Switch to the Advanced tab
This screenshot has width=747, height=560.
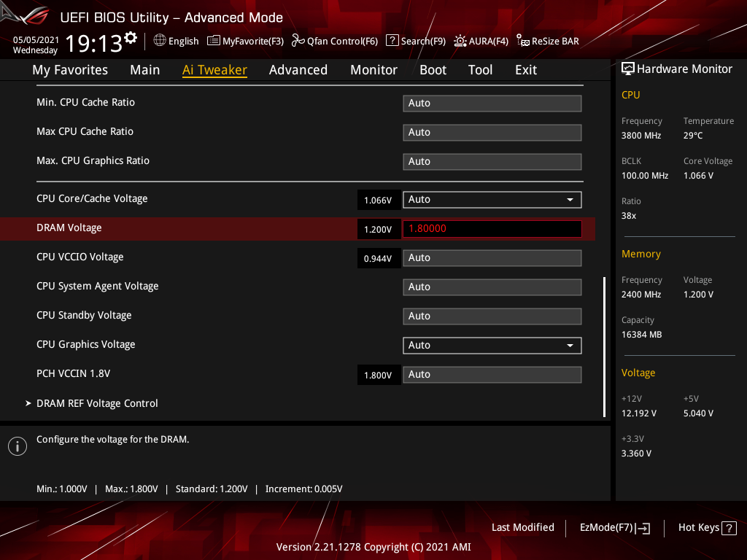[298, 70]
